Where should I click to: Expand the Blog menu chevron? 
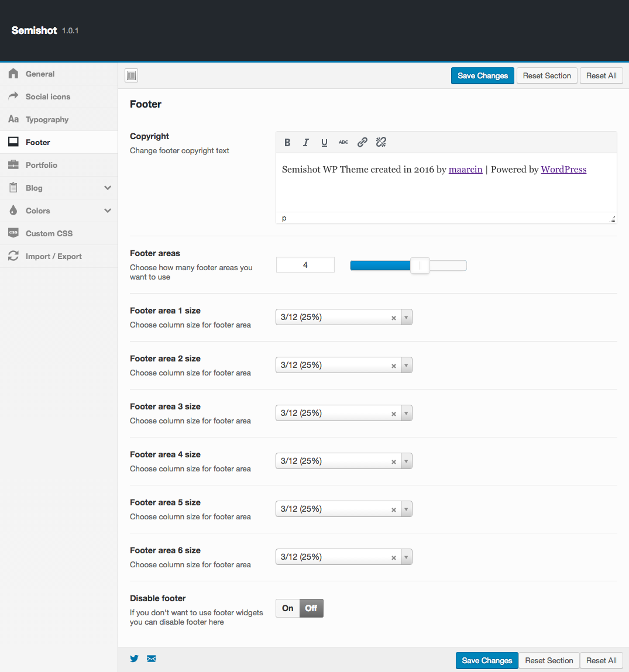click(108, 188)
